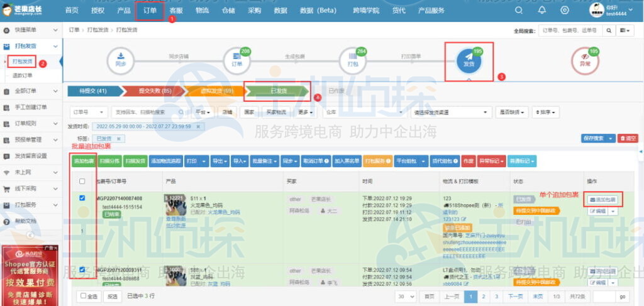Switch to the 已发货 tab
The height and width of the screenshot is (306, 644).
tap(279, 91)
